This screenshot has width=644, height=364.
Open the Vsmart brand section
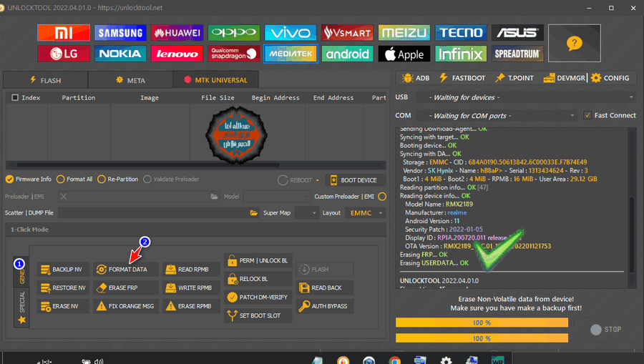348,33
